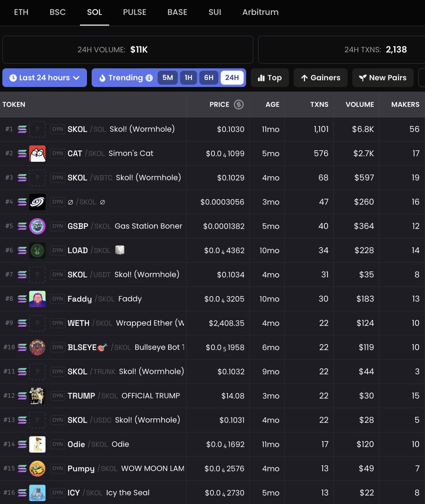Screen dimensions: 425x504
Task: Open the ICY Icy the Seal pair
Action: pyautogui.click(x=212, y=493)
